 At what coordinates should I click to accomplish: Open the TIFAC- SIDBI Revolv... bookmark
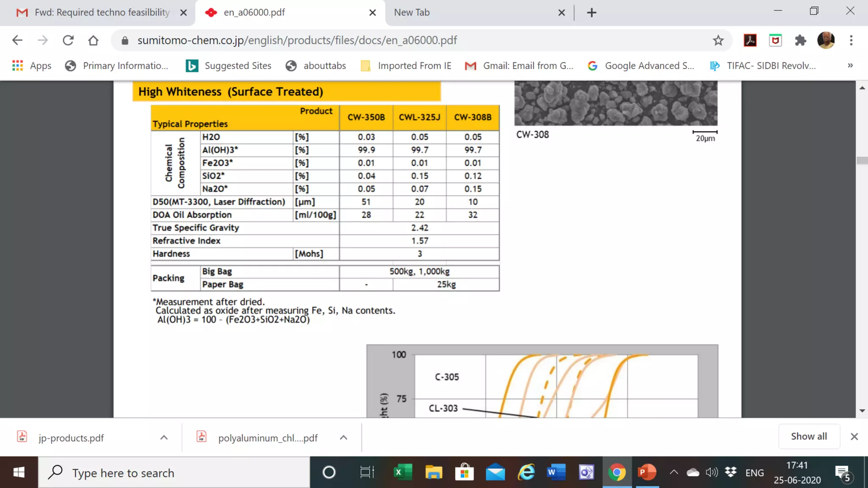(763, 66)
